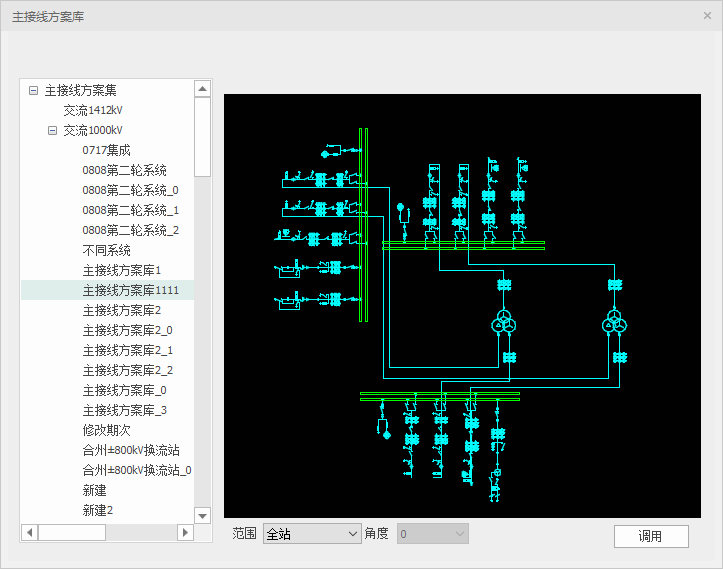The height and width of the screenshot is (569, 723).
Task: Close the 主接线方案库 dialog
Action: (707, 15)
